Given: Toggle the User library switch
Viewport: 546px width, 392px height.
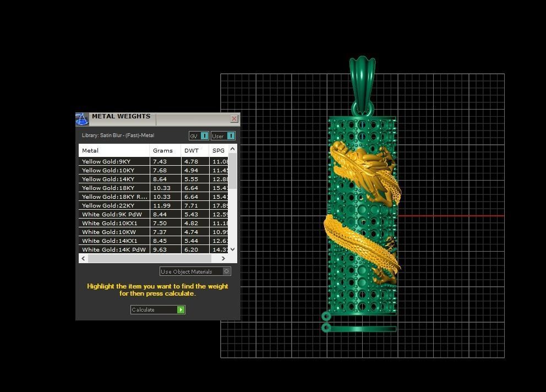Looking at the screenshot, I should coord(223,136).
